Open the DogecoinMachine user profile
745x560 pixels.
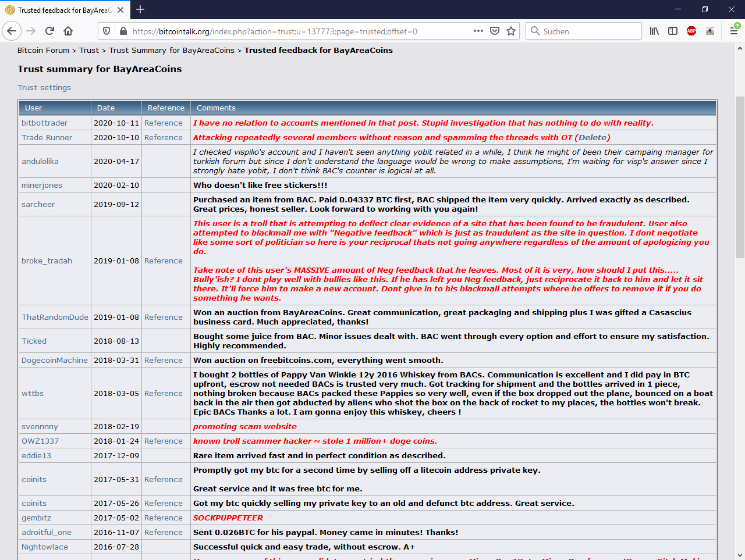click(x=55, y=361)
